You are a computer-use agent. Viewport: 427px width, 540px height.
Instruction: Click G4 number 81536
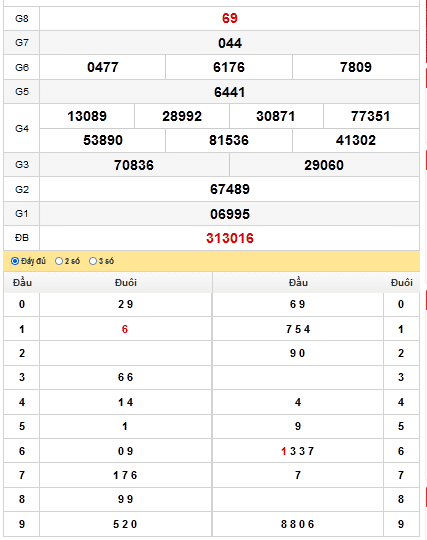tap(229, 141)
